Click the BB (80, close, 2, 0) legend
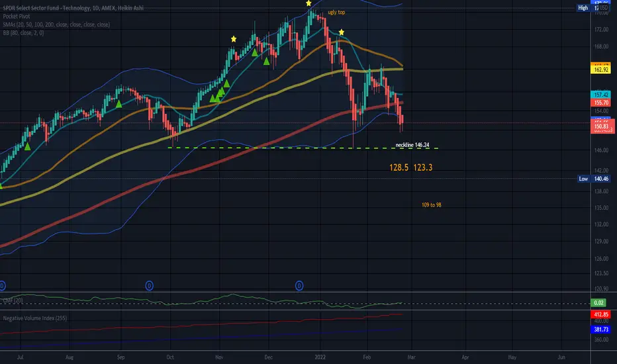Screen dimensions: 617x364 [x=23, y=32]
